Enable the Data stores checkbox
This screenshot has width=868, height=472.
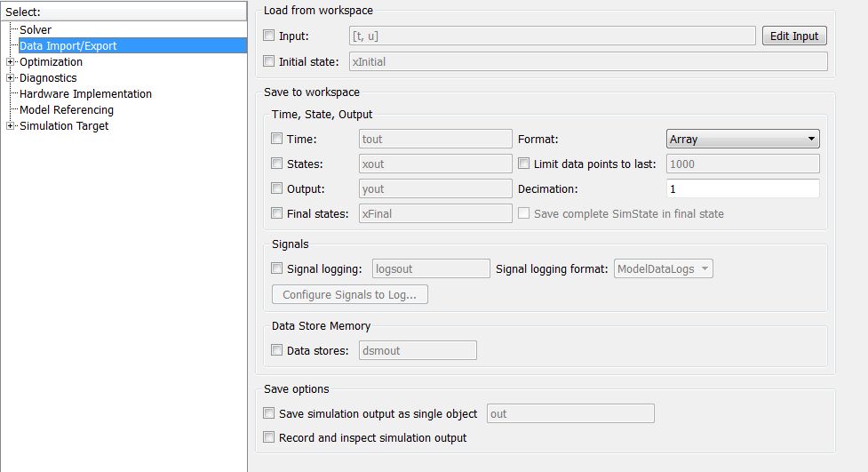pyautogui.click(x=277, y=351)
